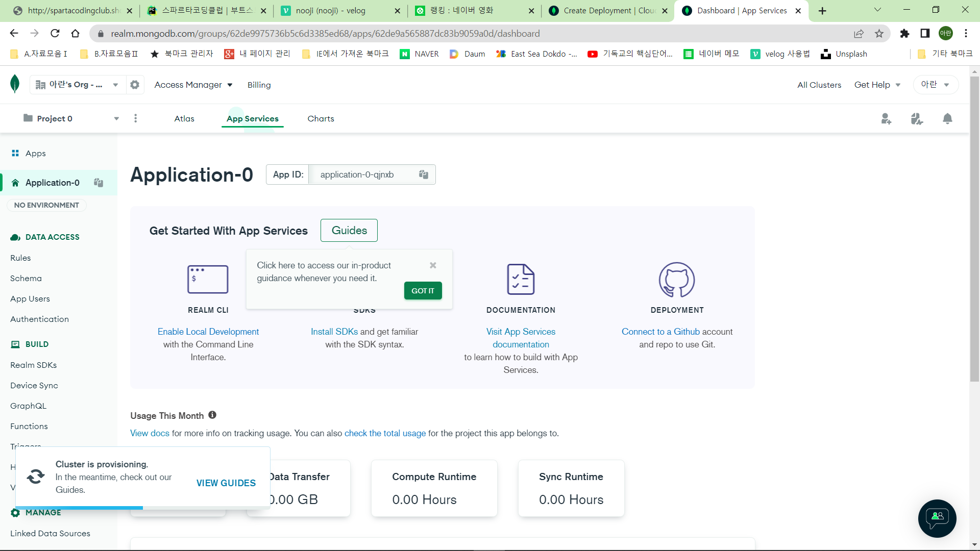980x551 pixels.
Task: Open Realm SDKs under Build
Action: 33,365
